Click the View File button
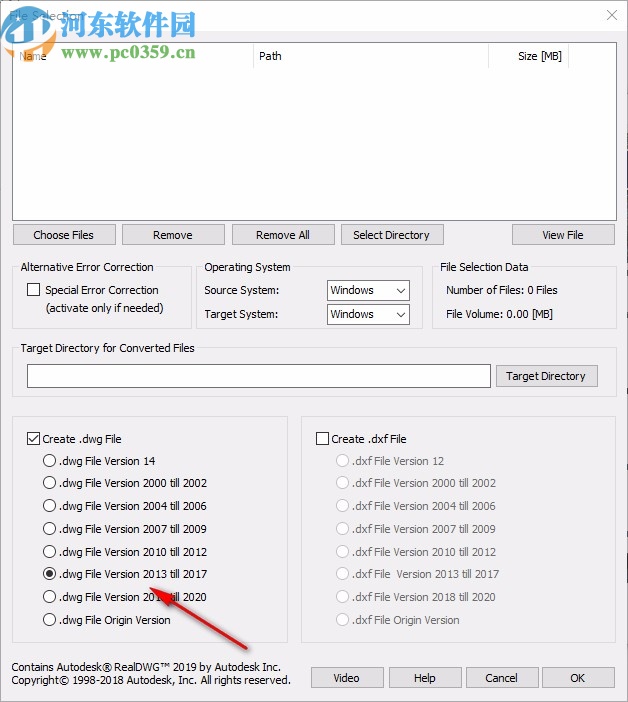This screenshot has width=628, height=702. tap(563, 235)
